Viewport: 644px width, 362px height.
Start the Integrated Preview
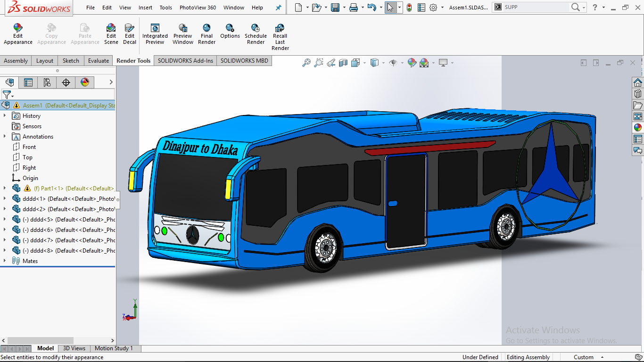[155, 34]
